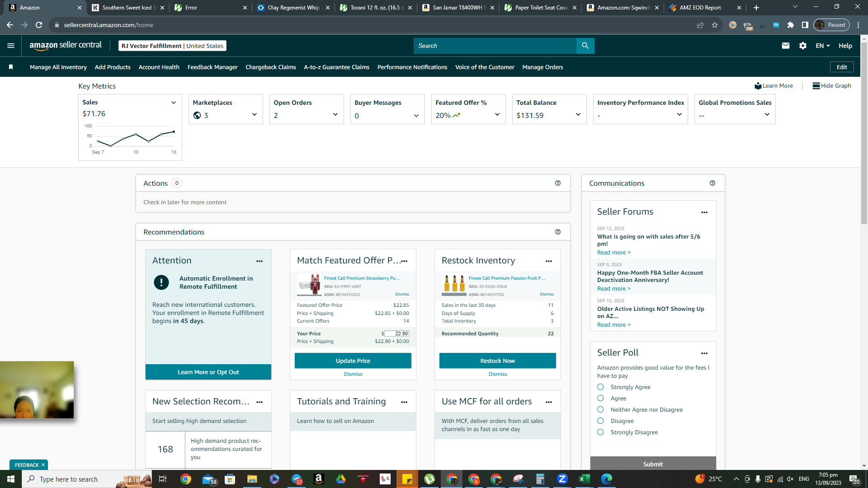The image size is (868, 488).
Task: Click the search magnifier button
Action: click(585, 46)
